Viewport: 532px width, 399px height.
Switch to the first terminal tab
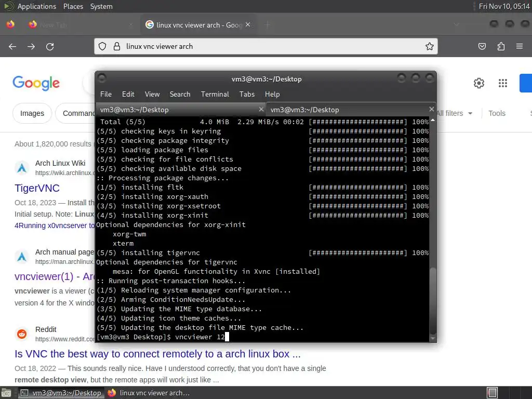point(181,110)
